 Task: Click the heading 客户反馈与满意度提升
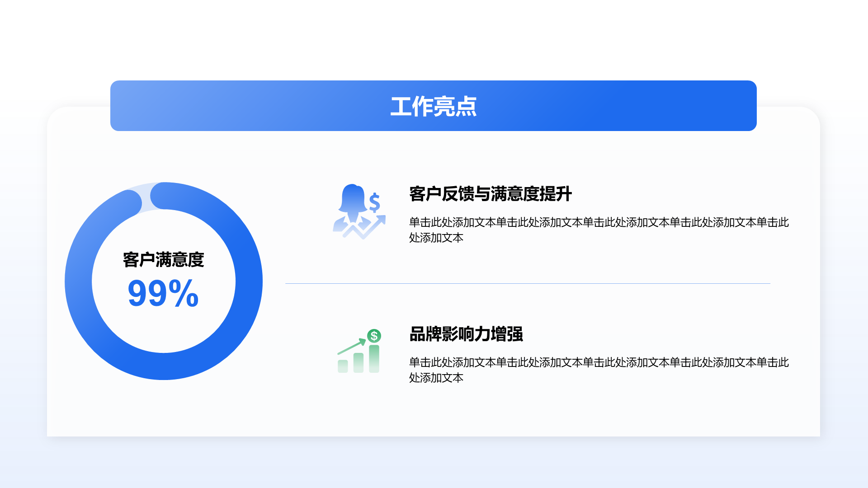(x=491, y=194)
